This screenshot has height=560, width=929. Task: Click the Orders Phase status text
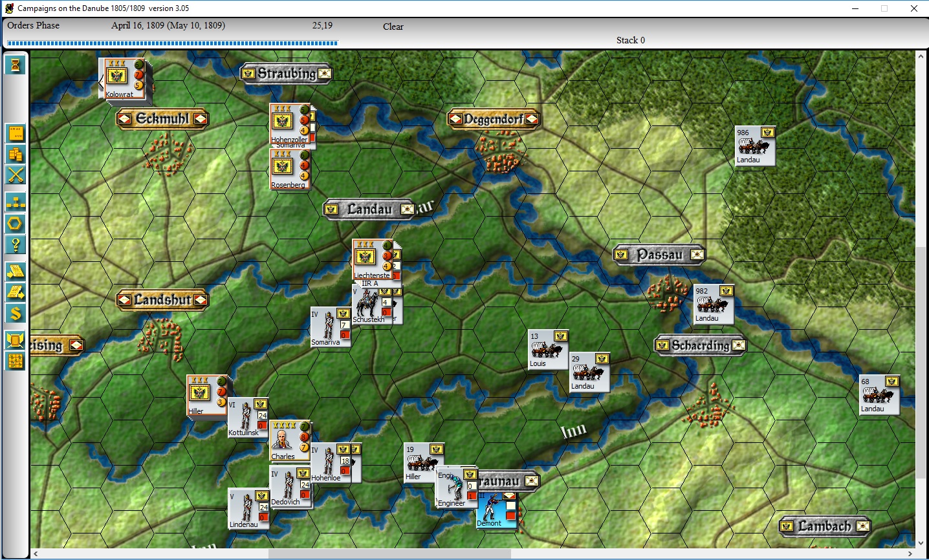33,25
